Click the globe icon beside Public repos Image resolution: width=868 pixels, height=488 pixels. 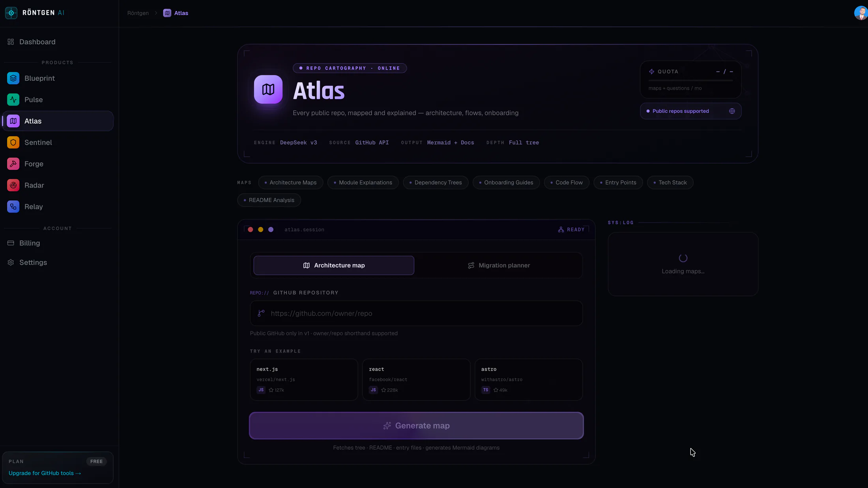[732, 111]
